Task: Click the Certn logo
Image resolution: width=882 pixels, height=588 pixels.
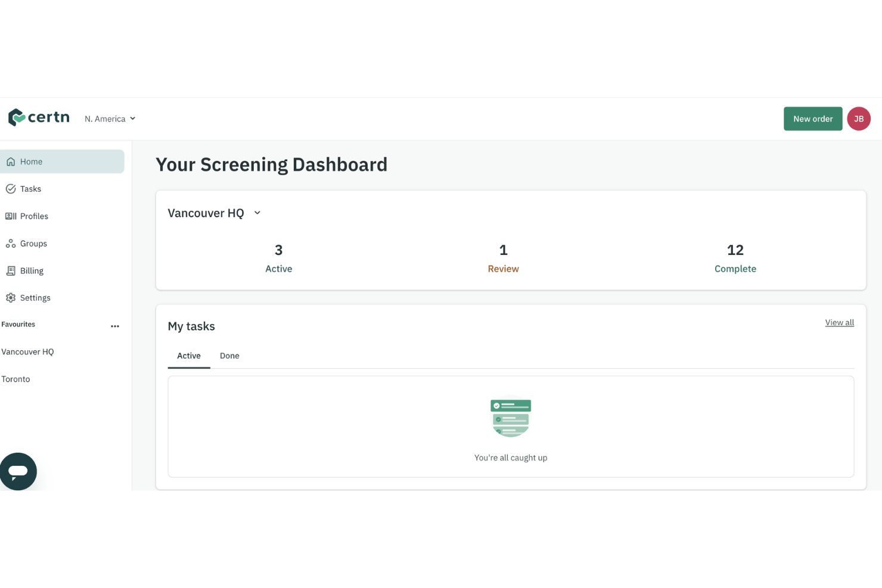Action: coord(39,118)
